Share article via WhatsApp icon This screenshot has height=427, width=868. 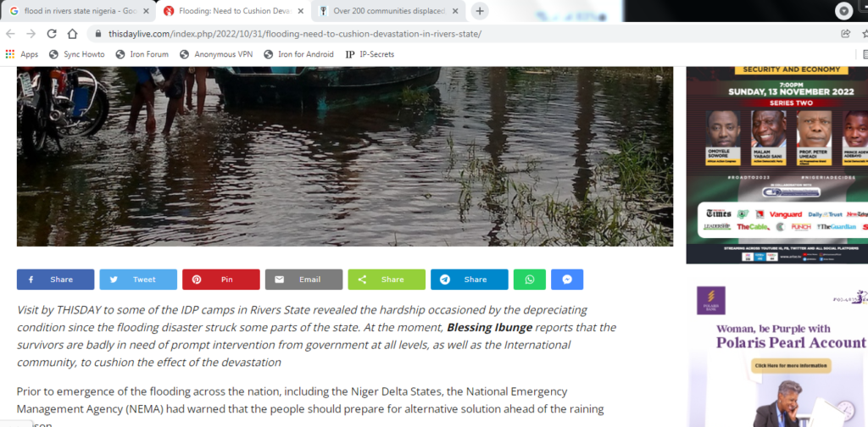point(530,280)
